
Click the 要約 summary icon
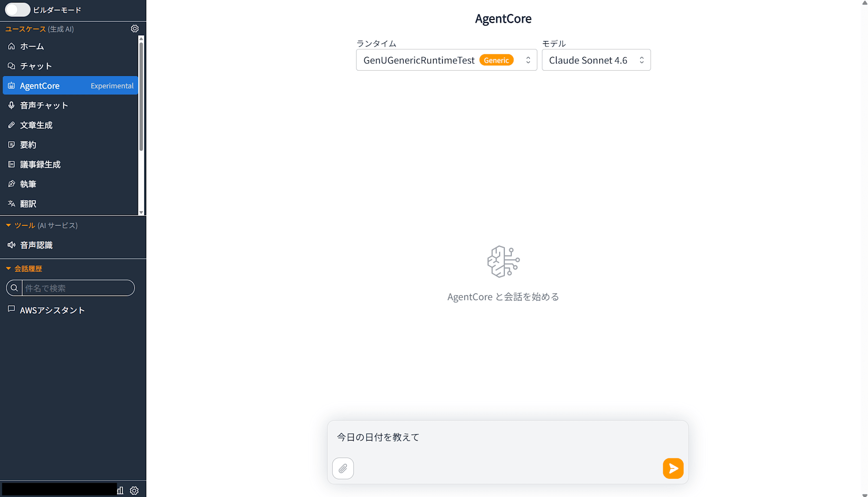click(x=11, y=144)
